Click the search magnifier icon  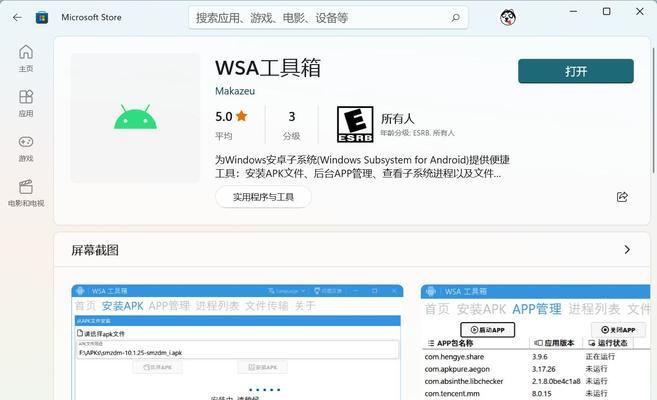click(x=455, y=18)
